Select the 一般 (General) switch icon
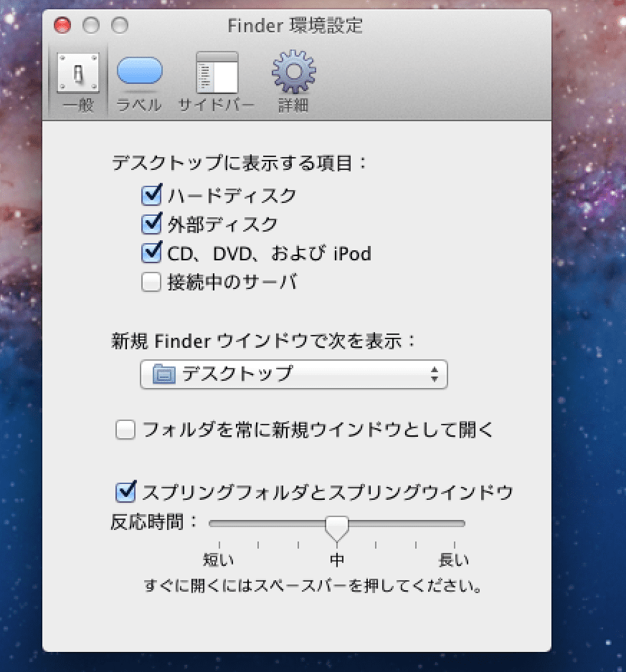This screenshot has height=672, width=626. coord(78,73)
